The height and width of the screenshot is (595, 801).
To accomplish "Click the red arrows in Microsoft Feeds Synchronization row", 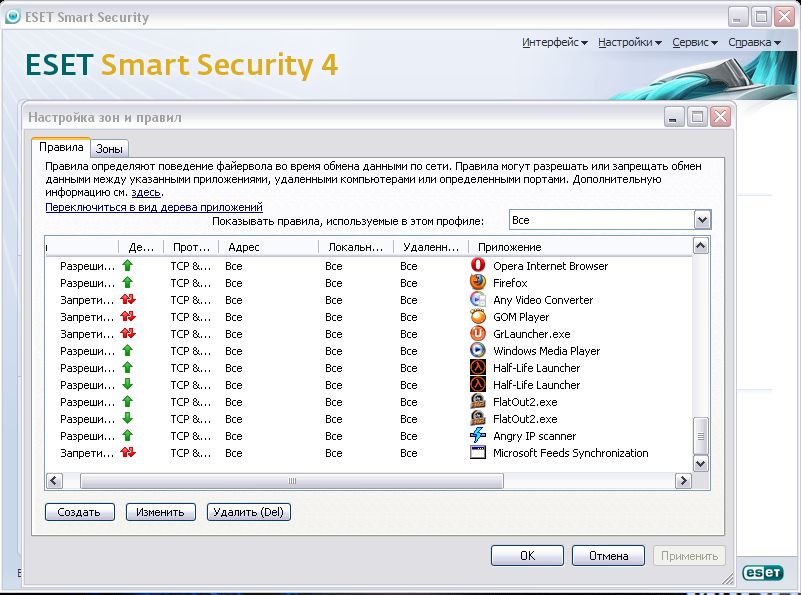I will coord(128,452).
